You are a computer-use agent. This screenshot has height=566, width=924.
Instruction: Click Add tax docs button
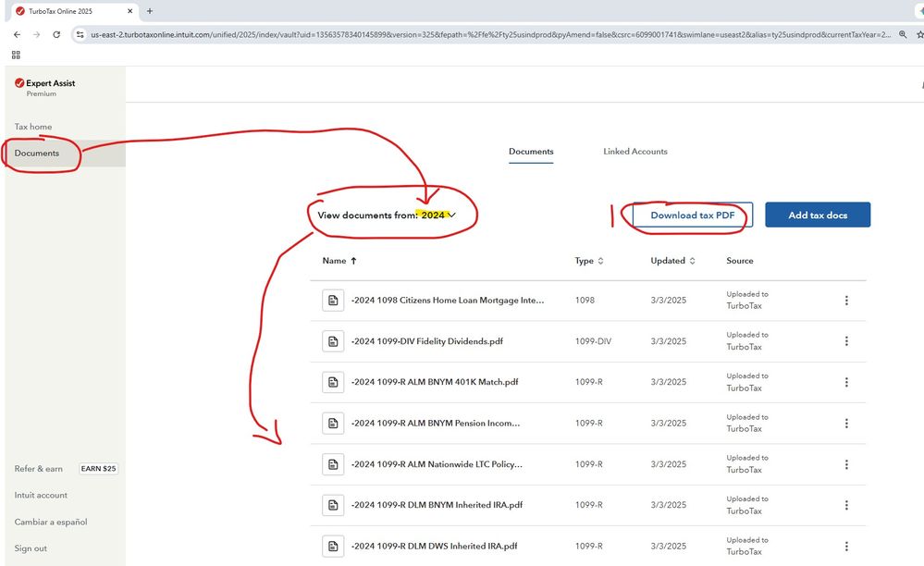pos(818,215)
